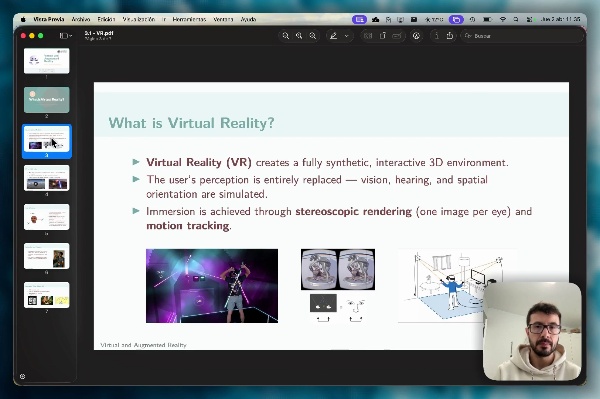This screenshot has width=600, height=399.
Task: Open the Herramientas menu
Action: 189,19
